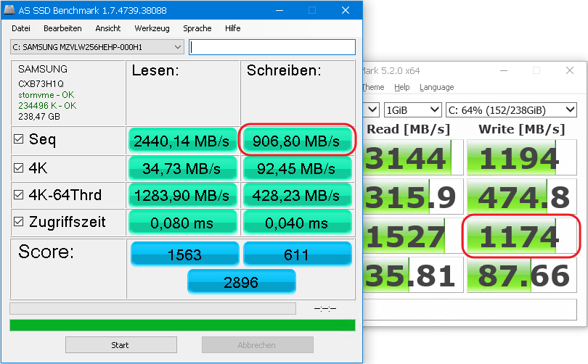Image resolution: width=588 pixels, height=364 pixels.
Task: Open the Sprache menu
Action: tap(197, 28)
